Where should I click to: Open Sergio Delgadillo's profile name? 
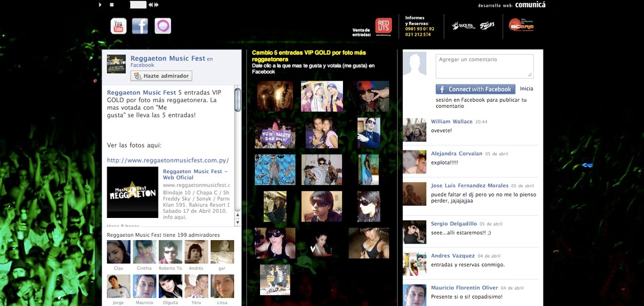(454, 224)
